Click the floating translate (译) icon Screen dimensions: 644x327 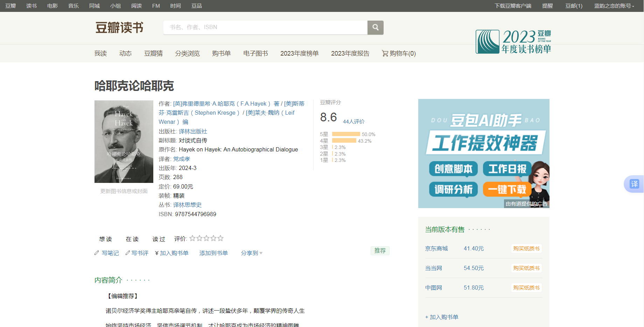[x=634, y=184]
